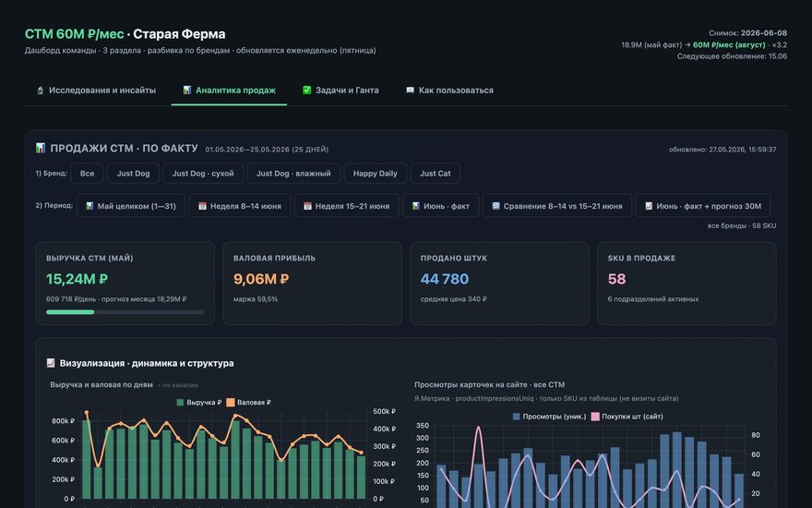Click Выручка и валовая по дням chart title
The image size is (812, 508).
coord(101,384)
